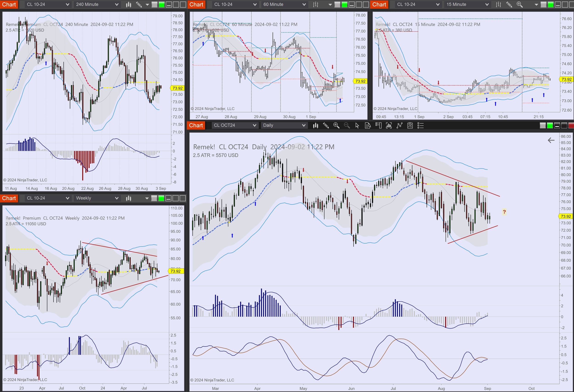Open Data Box icon in Daily chart toolbar
This screenshot has height=392, width=574.
pos(368,125)
